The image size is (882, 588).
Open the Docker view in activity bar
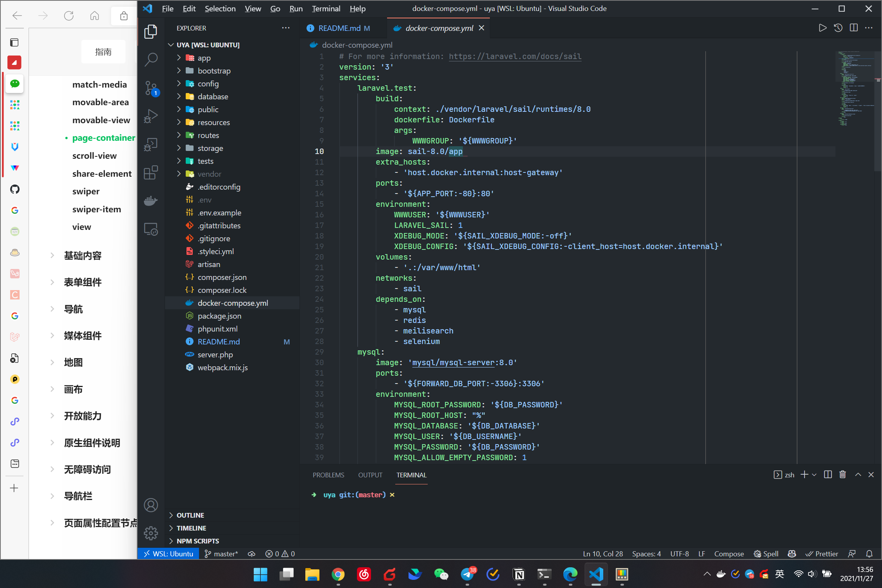coord(151,201)
